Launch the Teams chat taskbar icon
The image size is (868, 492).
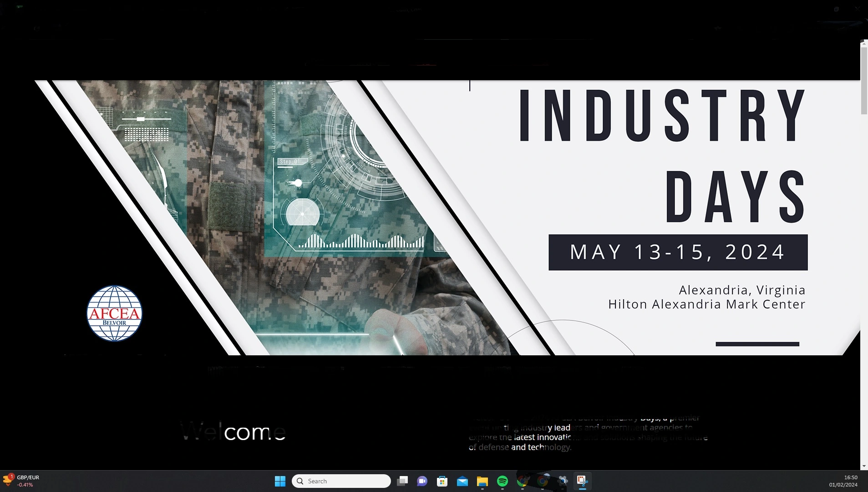422,481
